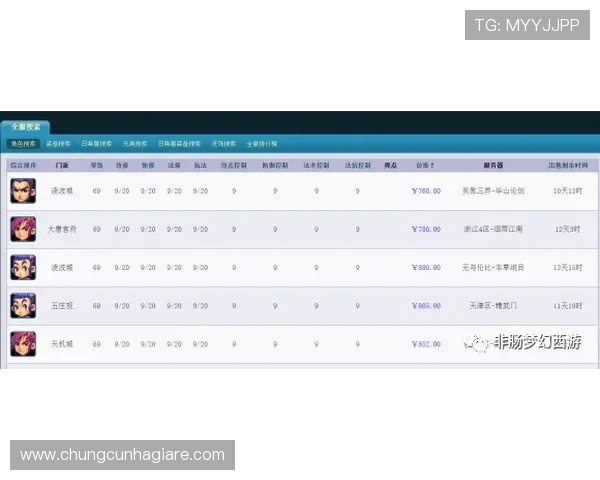Click the 天机城 character avatar
The width and height of the screenshot is (600, 480).
click(22, 343)
